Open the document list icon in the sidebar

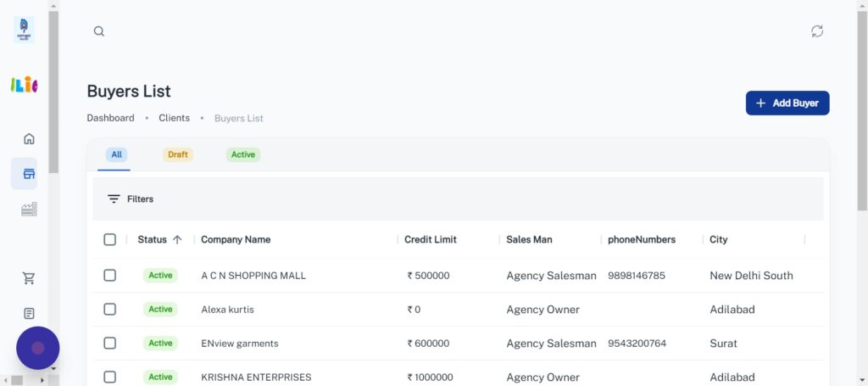tap(29, 313)
